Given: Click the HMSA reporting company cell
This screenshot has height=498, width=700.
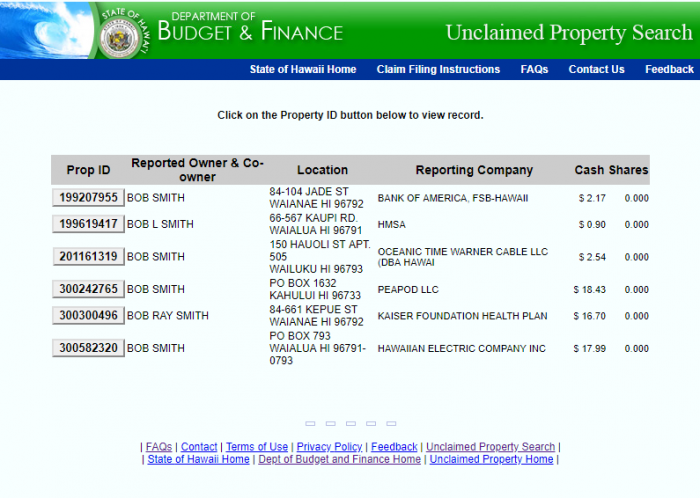Looking at the screenshot, I should pyautogui.click(x=392, y=224).
